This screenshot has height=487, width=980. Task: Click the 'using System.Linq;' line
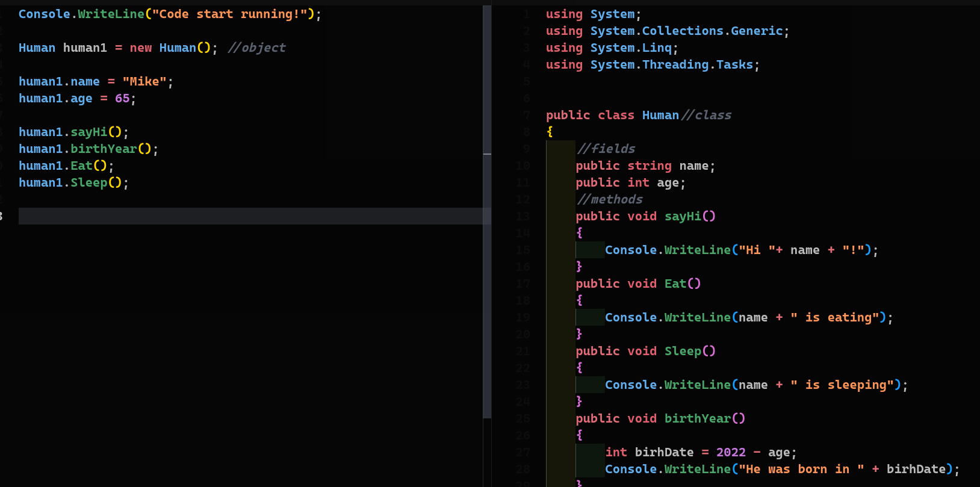pos(612,48)
